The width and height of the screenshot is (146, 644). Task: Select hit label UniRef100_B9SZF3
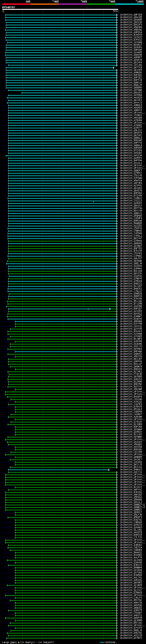[131, 25]
